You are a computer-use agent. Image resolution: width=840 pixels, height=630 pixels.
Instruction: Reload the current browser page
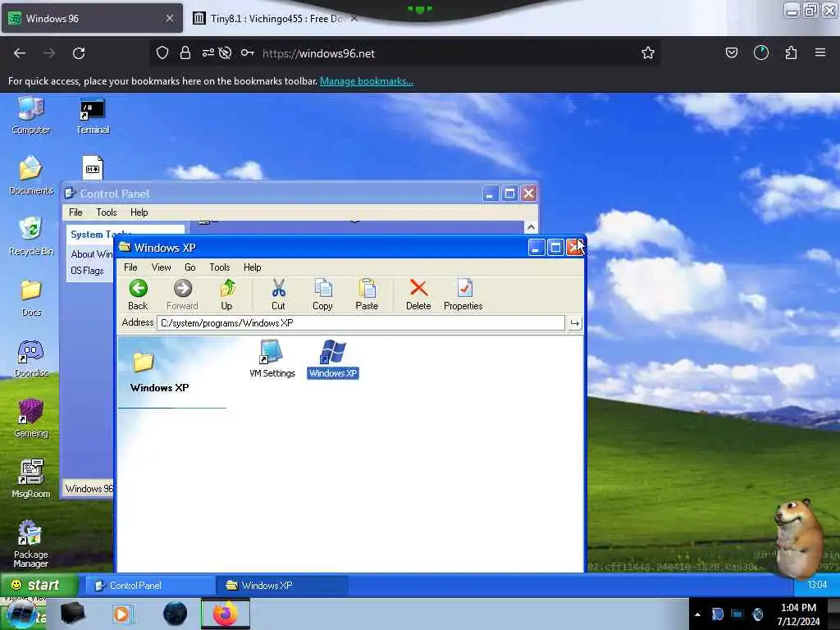(x=79, y=53)
